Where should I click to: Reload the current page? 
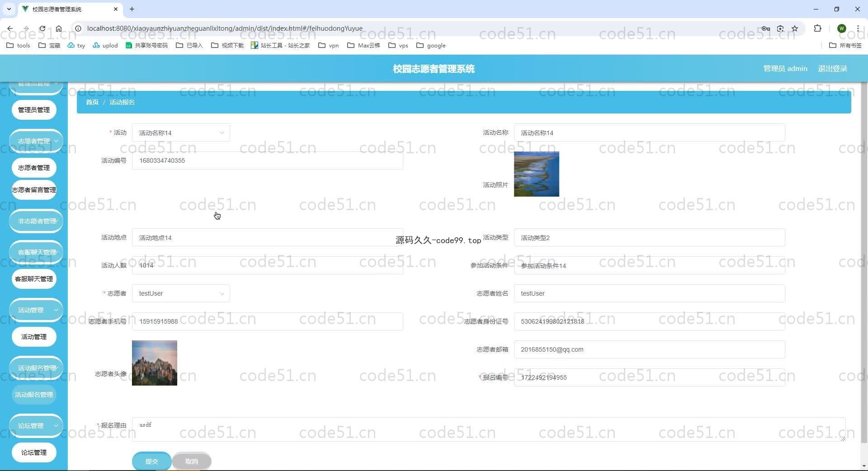(42, 28)
